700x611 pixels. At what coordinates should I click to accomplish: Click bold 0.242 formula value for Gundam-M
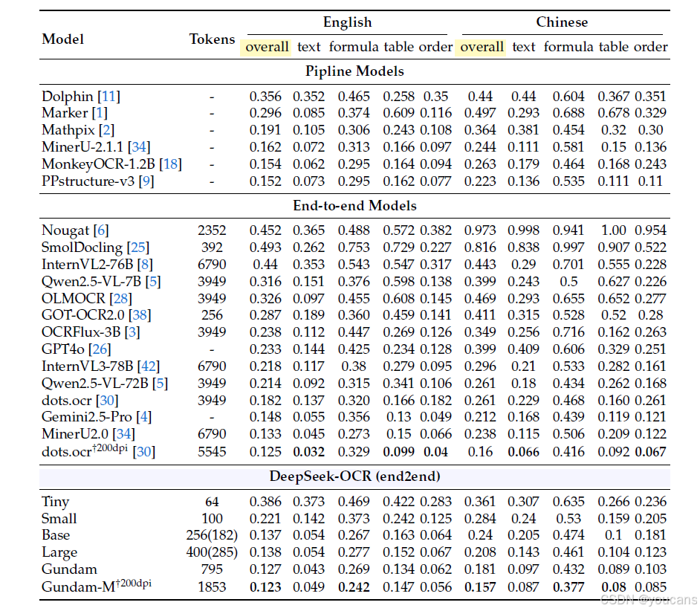(x=354, y=587)
